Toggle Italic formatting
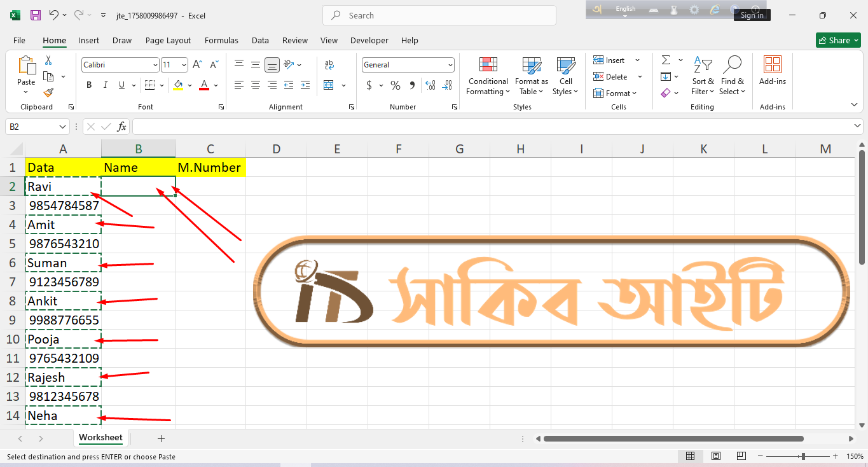This screenshot has width=868, height=467. [105, 85]
